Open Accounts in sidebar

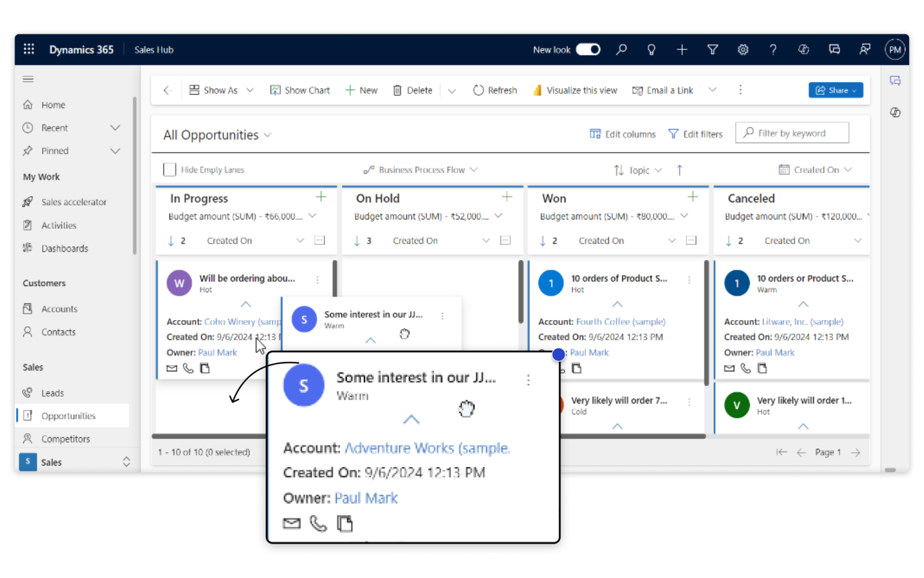coord(59,309)
